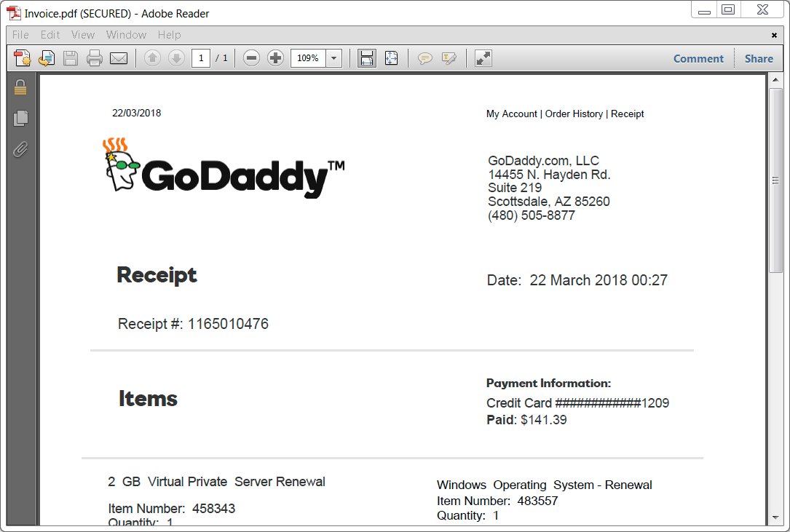Click the 22/03/2018 date text

tap(137, 113)
